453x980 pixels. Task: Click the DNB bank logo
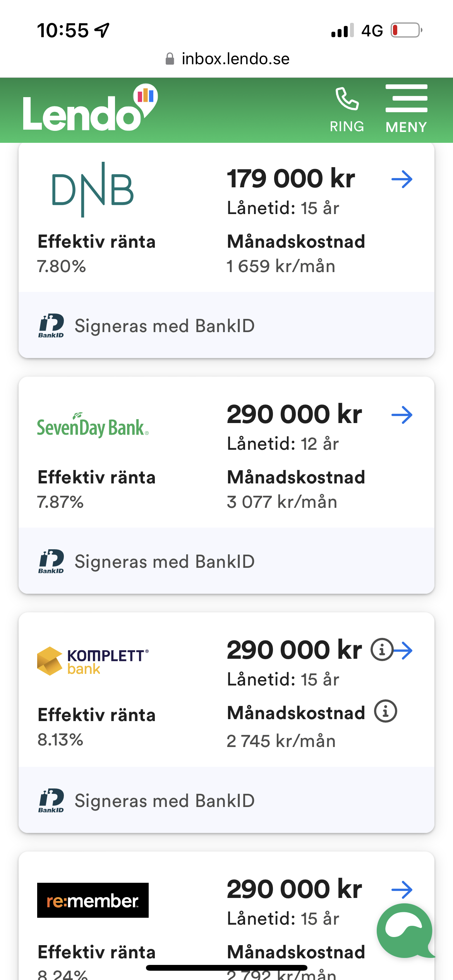pos(93,190)
